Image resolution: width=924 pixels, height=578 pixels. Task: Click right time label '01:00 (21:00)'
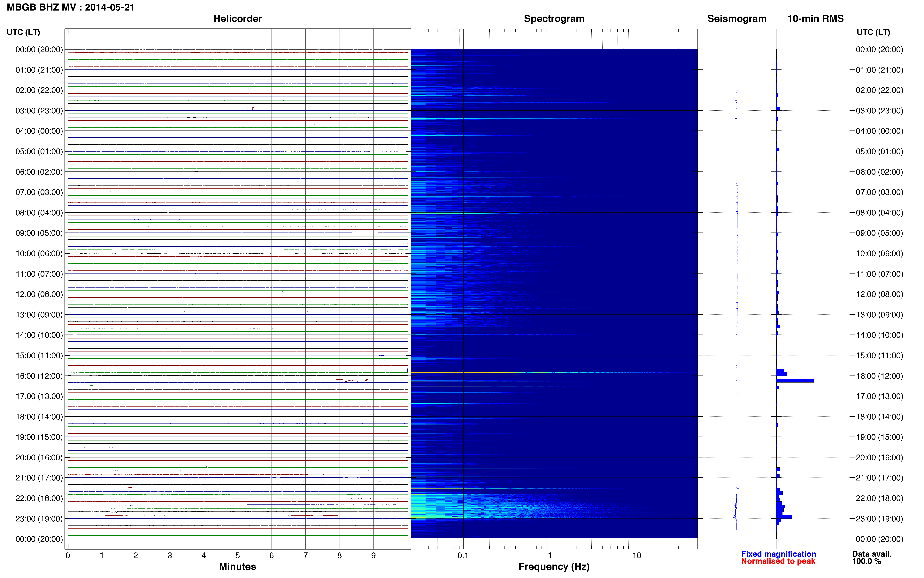click(x=879, y=70)
